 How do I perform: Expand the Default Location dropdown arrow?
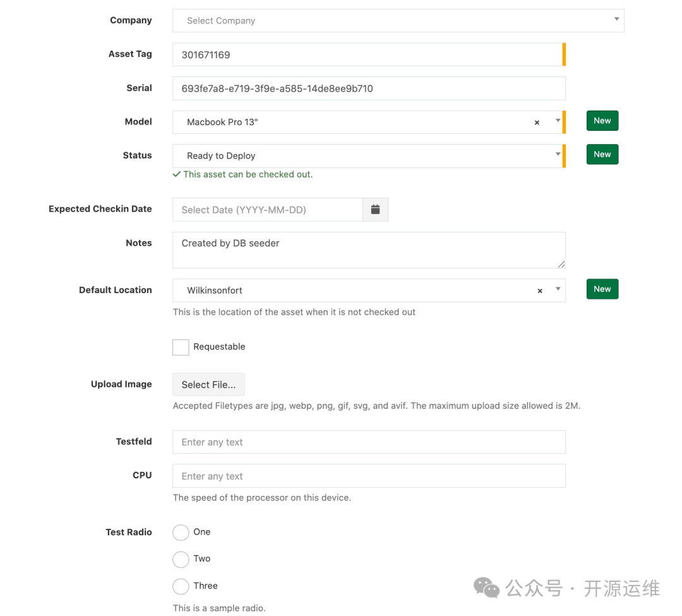[x=558, y=289]
